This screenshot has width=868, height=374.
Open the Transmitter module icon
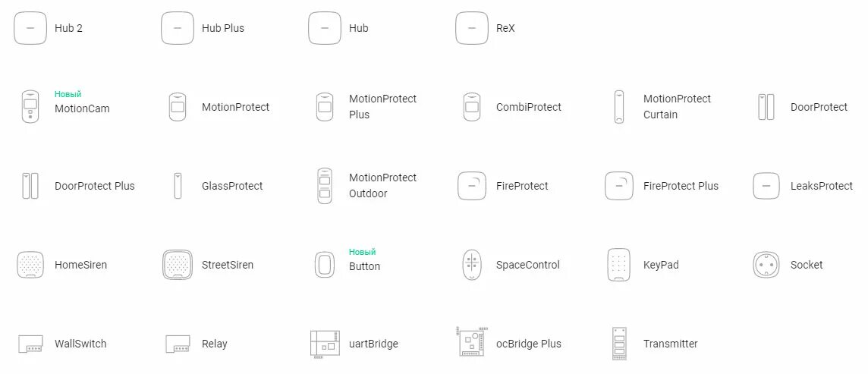click(619, 344)
